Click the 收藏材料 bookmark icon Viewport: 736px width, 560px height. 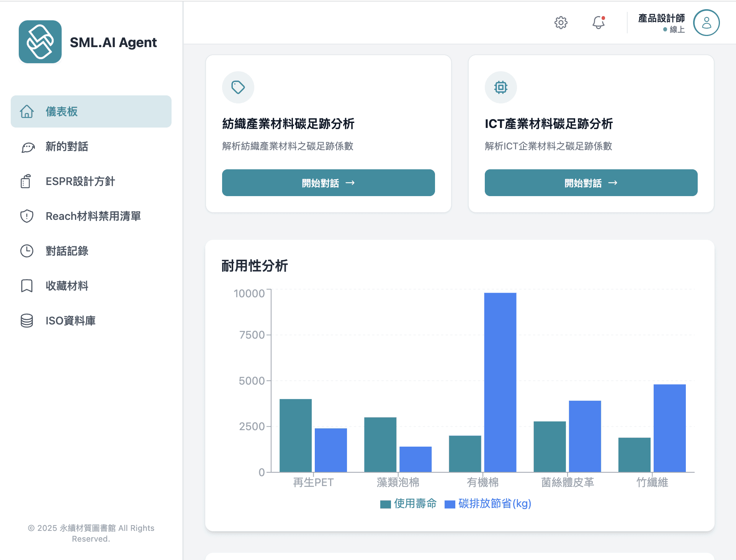point(27,286)
